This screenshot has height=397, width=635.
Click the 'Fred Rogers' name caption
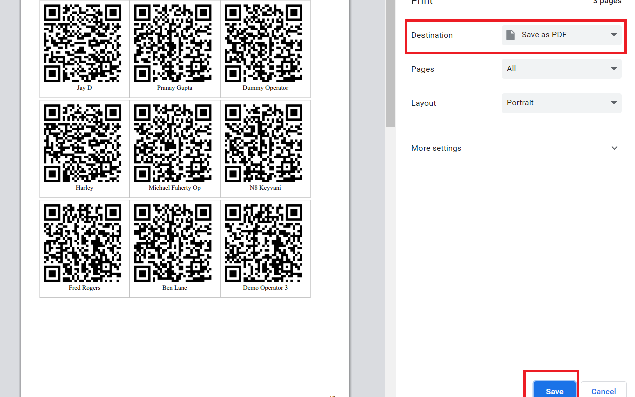84,288
